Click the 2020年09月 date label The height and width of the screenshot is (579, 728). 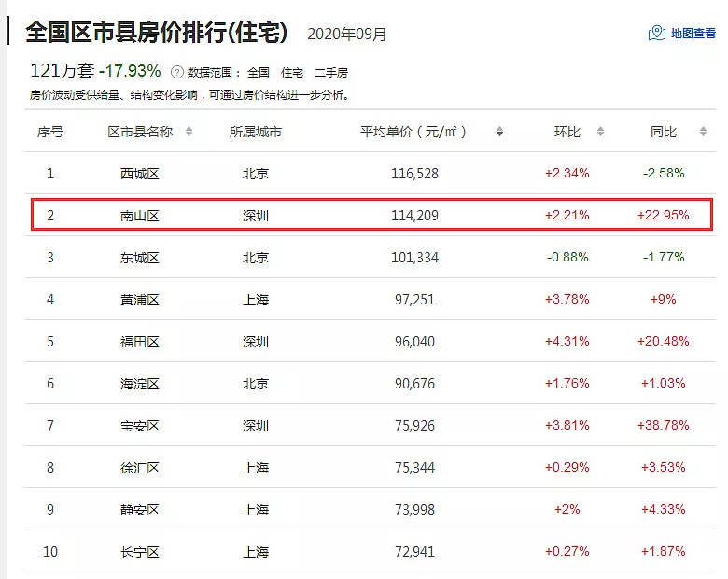click(347, 34)
